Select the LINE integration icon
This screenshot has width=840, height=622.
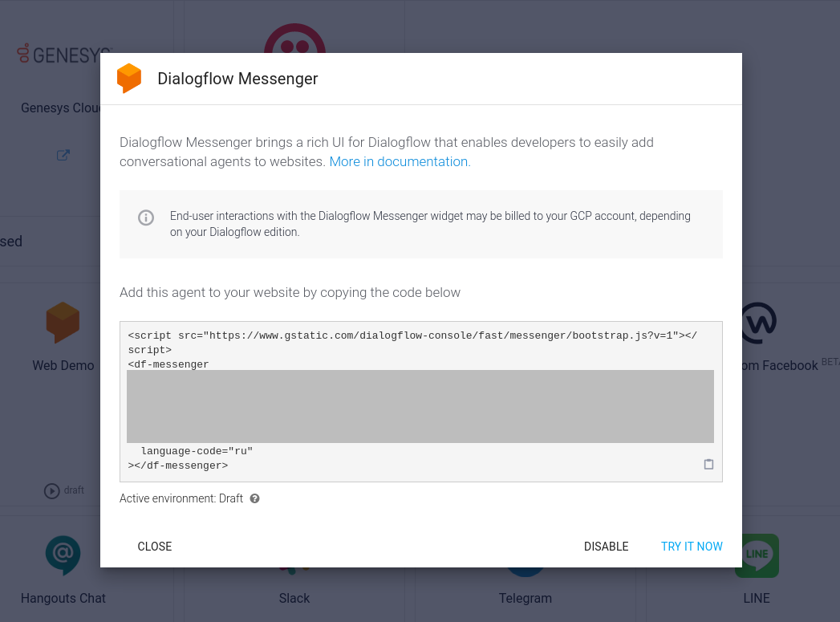click(x=757, y=555)
